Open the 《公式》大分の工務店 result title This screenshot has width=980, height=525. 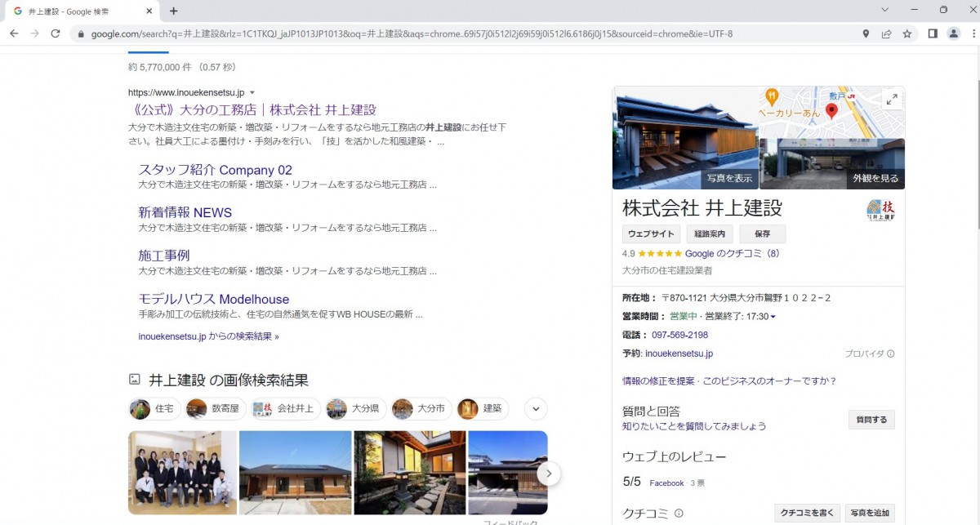point(252,109)
